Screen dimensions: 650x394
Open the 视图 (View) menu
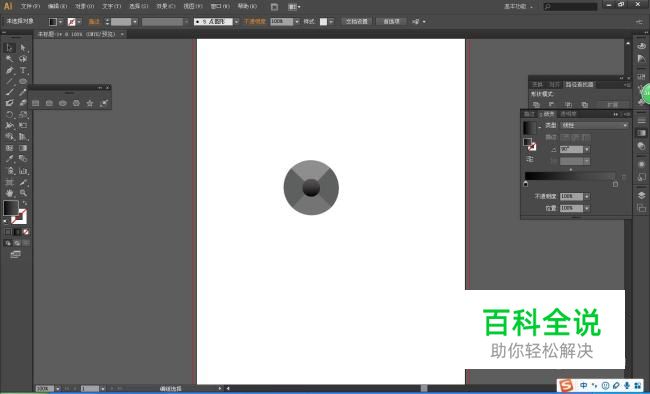click(x=193, y=6)
